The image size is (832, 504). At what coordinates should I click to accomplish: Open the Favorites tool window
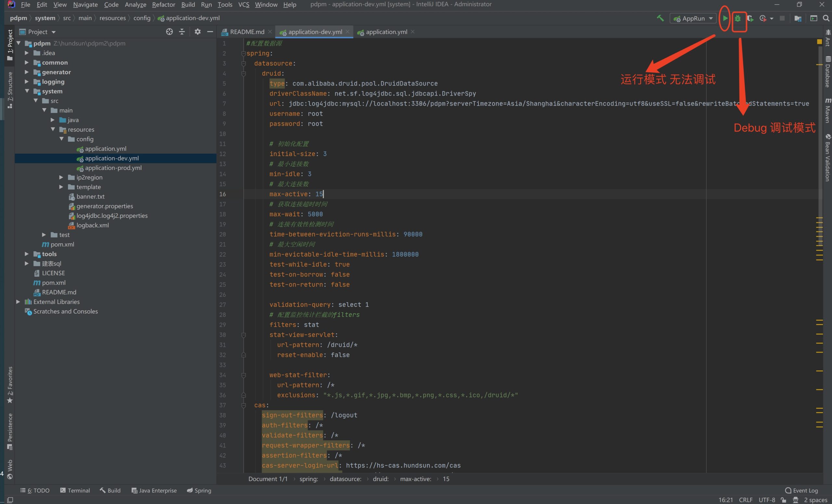point(10,385)
